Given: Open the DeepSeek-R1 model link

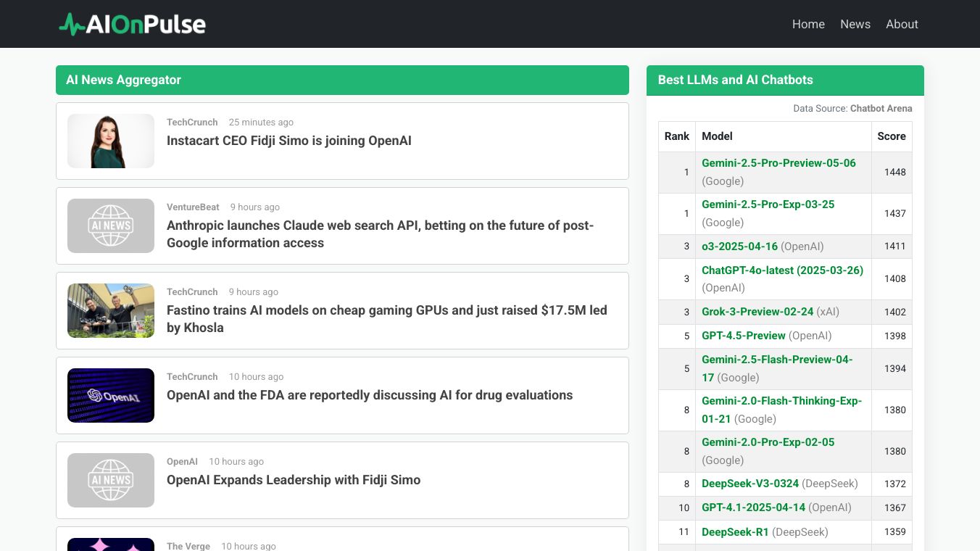Looking at the screenshot, I should click(735, 532).
